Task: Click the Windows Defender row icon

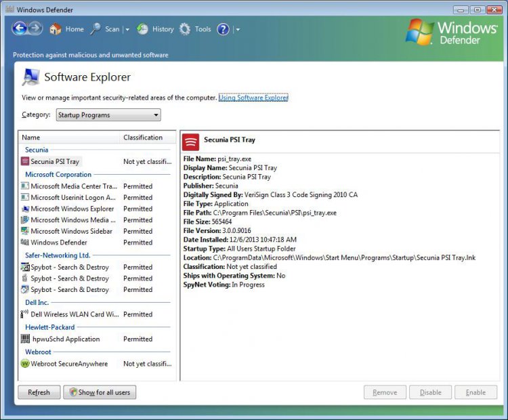Action: [25, 242]
